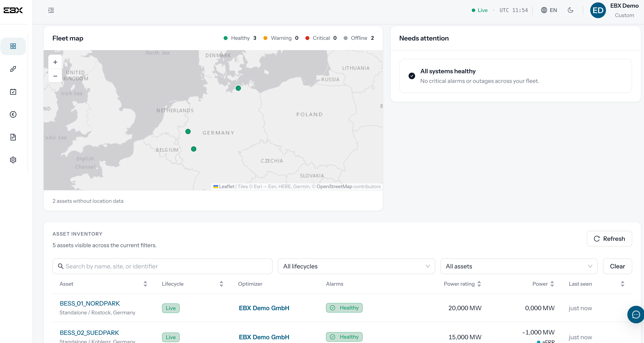Screen dimensions: 644x343
Task: Click the Alarms column header
Action: [x=334, y=284]
